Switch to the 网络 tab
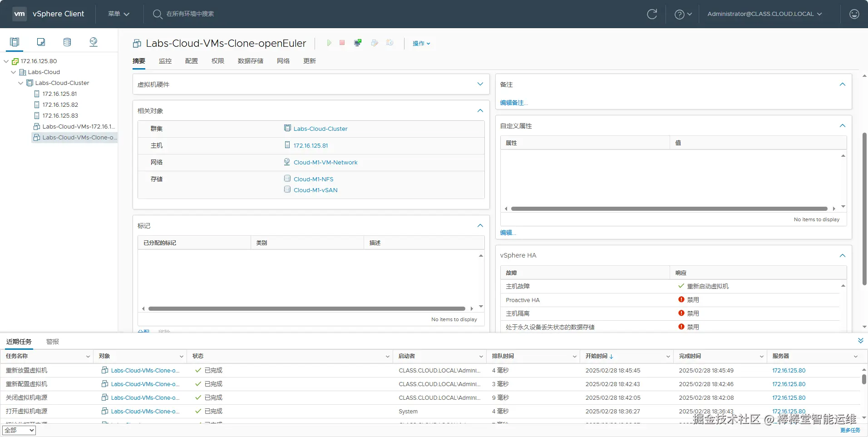Viewport: 868px width, 437px height. coord(283,61)
